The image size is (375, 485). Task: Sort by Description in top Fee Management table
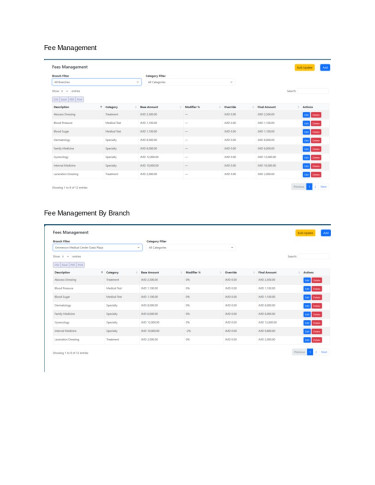pos(78,107)
